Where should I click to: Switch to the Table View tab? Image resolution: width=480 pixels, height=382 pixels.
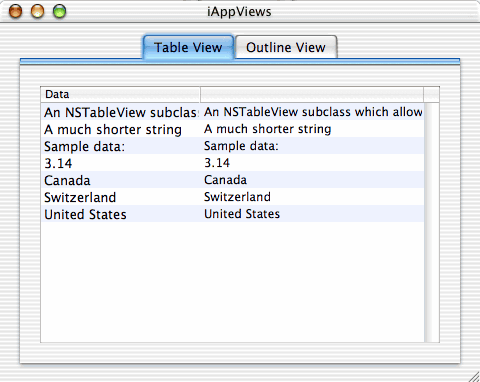pyautogui.click(x=188, y=47)
